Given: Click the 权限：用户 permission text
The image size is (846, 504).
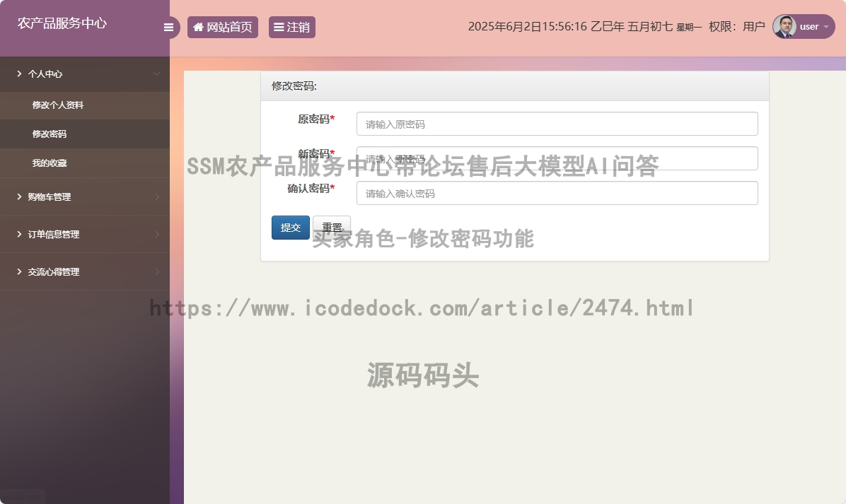Looking at the screenshot, I should pyautogui.click(x=736, y=26).
